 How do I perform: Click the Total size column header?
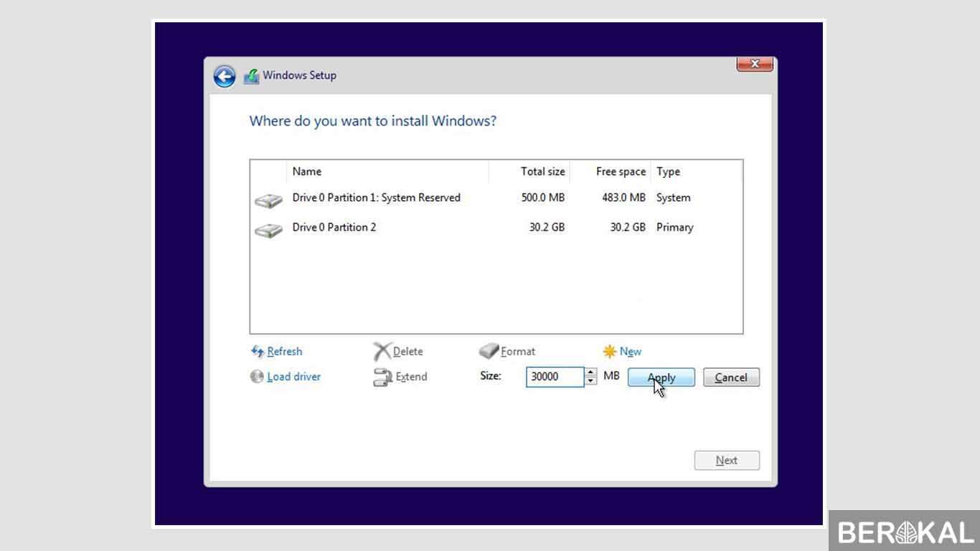(529, 171)
